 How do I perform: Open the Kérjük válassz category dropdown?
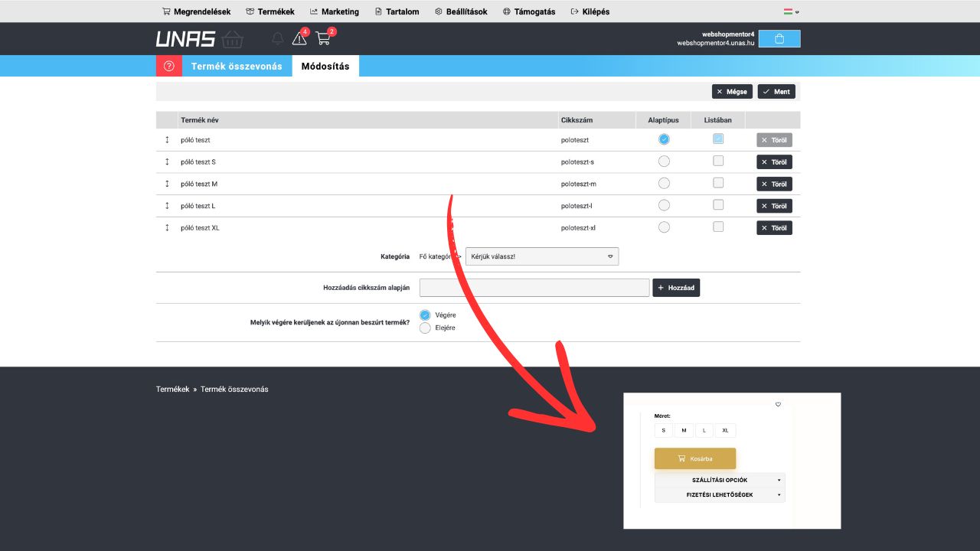click(542, 256)
